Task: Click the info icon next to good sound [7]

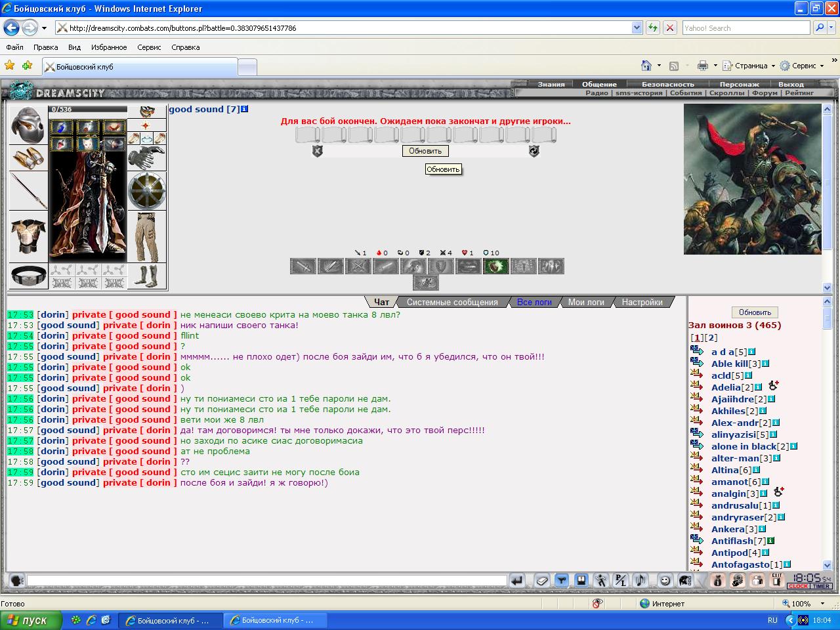Action: coord(244,109)
